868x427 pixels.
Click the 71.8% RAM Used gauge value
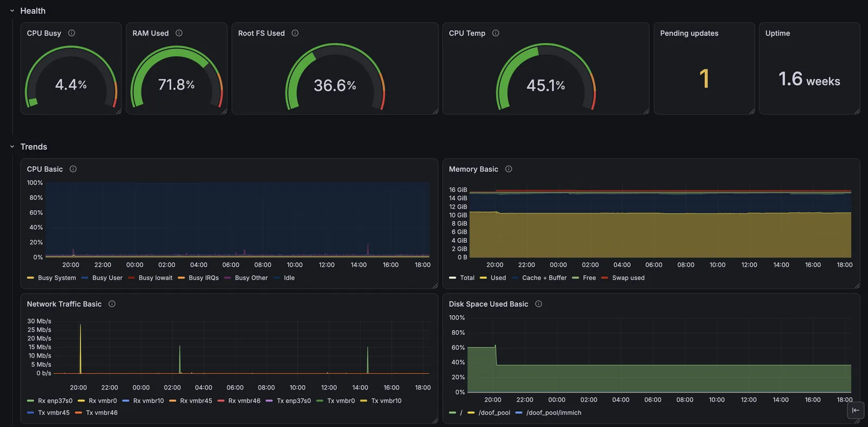(176, 85)
